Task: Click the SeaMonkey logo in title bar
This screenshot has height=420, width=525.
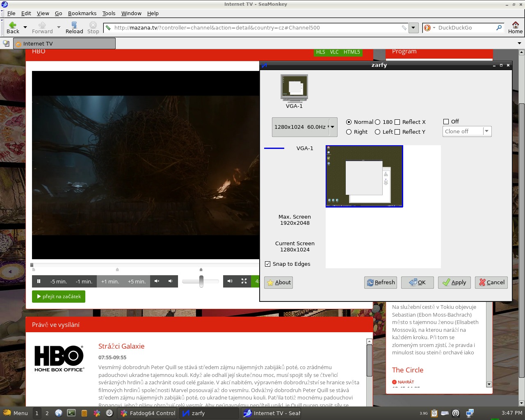Action: [x=5, y=4]
